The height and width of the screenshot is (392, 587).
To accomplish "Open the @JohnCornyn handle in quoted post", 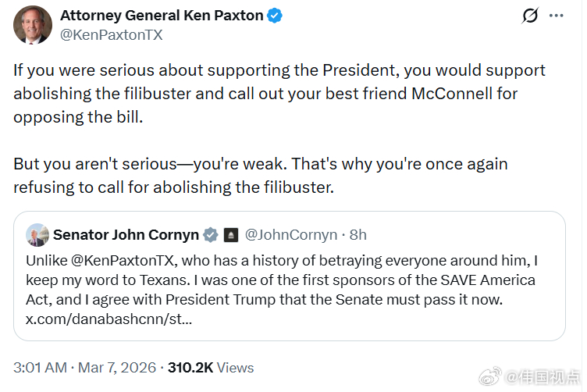I will coord(290,234).
